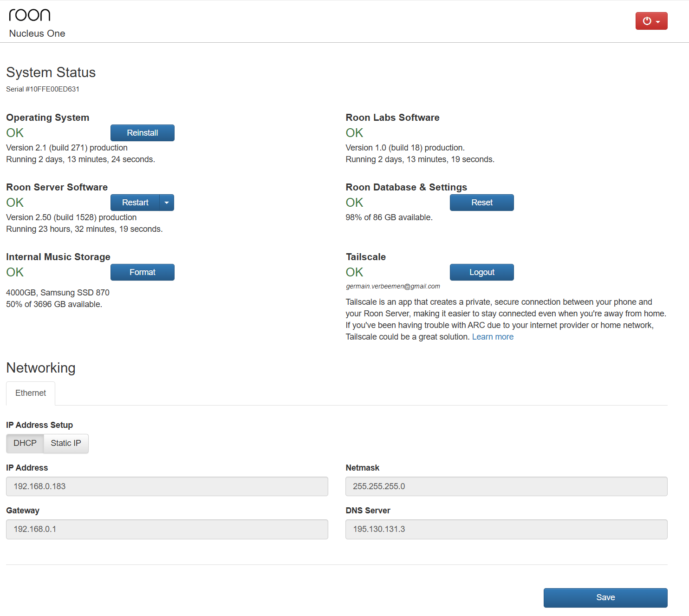Screen dimensions: 689x616
Task: Click the Netmask field 255.255.255.0
Action: click(507, 486)
